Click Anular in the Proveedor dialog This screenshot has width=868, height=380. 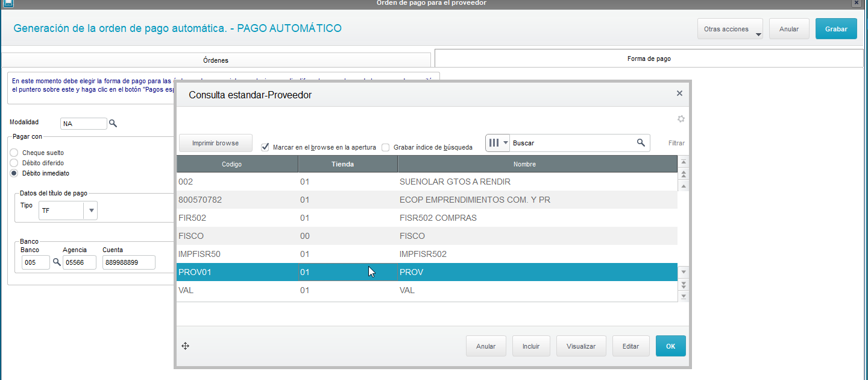tap(486, 346)
